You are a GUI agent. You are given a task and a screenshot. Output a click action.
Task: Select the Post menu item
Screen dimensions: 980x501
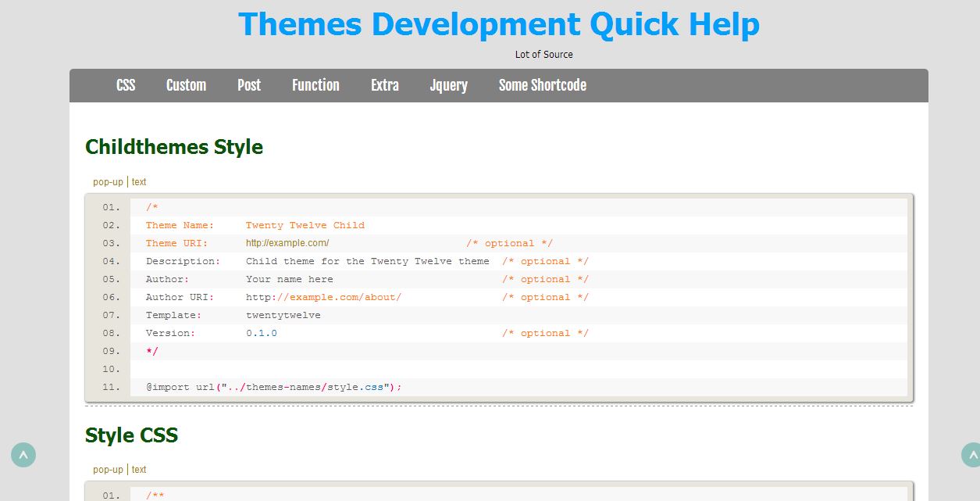point(249,85)
